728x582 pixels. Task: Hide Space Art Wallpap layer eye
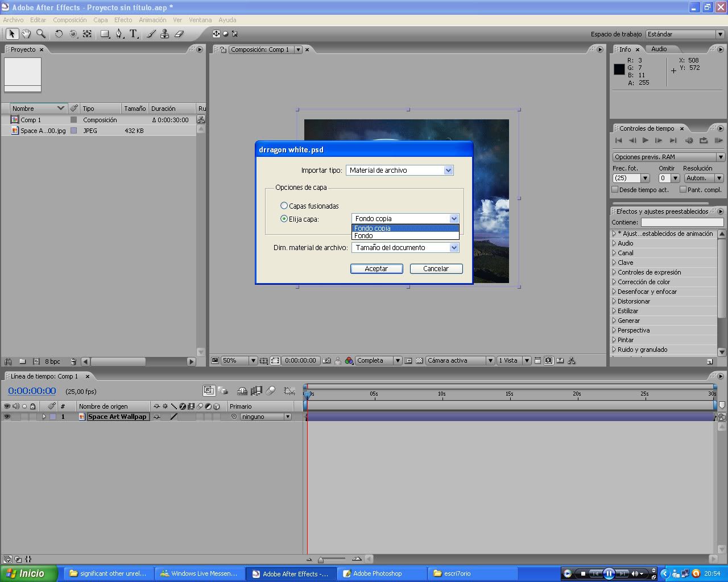(7, 417)
